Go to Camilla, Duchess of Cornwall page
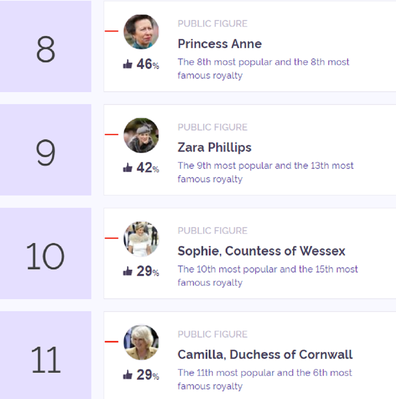 point(265,354)
